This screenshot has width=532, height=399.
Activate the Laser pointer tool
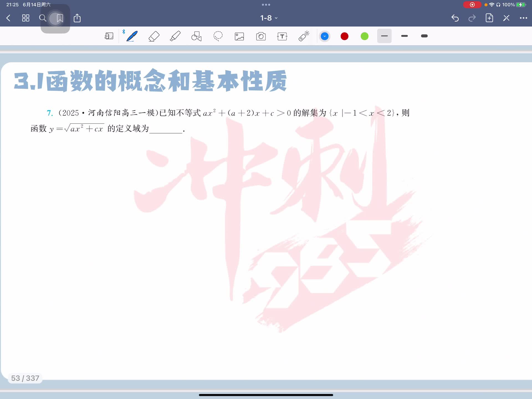point(304,36)
